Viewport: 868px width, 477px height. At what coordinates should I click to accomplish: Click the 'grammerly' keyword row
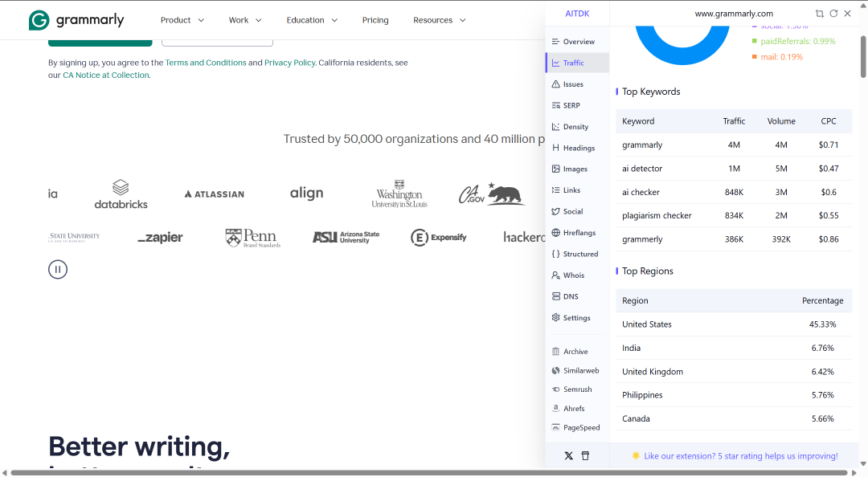[x=734, y=239]
